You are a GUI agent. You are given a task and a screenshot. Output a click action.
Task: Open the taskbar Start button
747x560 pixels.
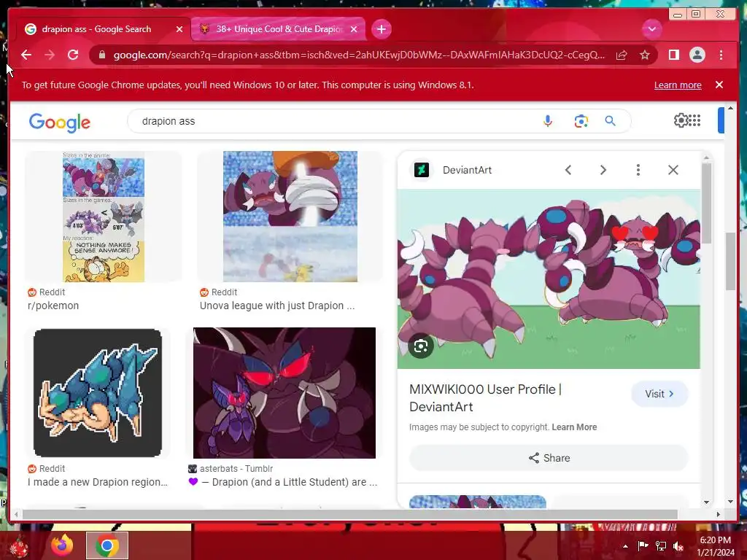[18, 547]
